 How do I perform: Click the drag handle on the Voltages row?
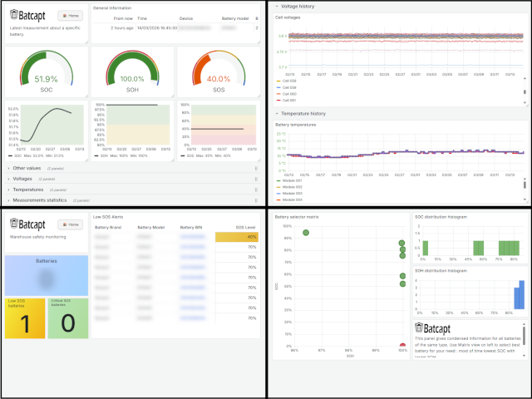256,179
